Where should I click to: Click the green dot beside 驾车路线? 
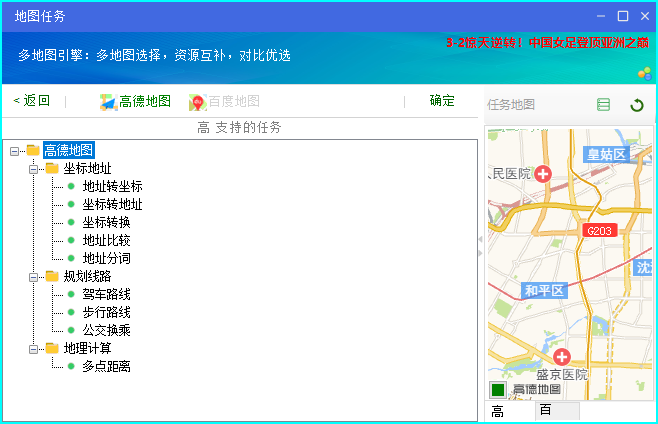tap(71, 294)
